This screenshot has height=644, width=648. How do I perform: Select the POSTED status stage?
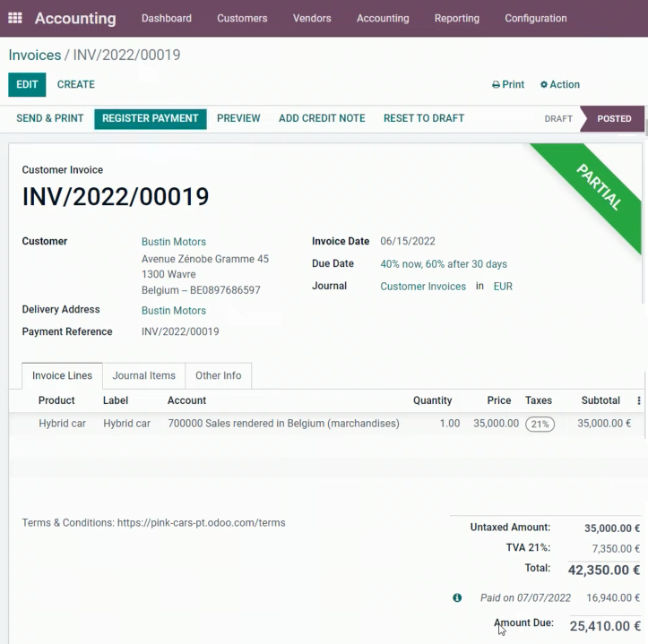click(x=614, y=119)
